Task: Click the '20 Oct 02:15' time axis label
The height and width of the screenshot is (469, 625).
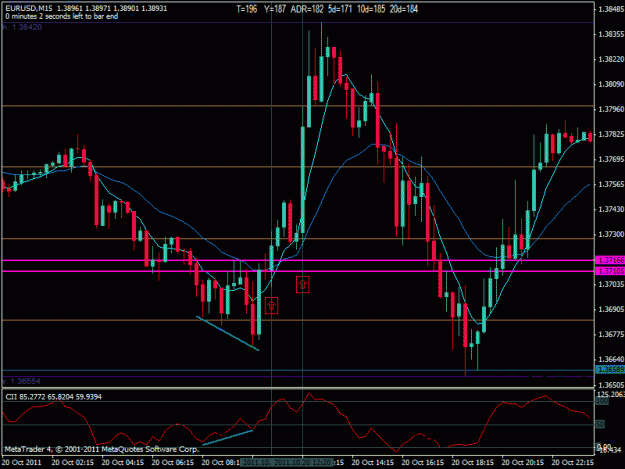Action: pyautogui.click(x=73, y=462)
